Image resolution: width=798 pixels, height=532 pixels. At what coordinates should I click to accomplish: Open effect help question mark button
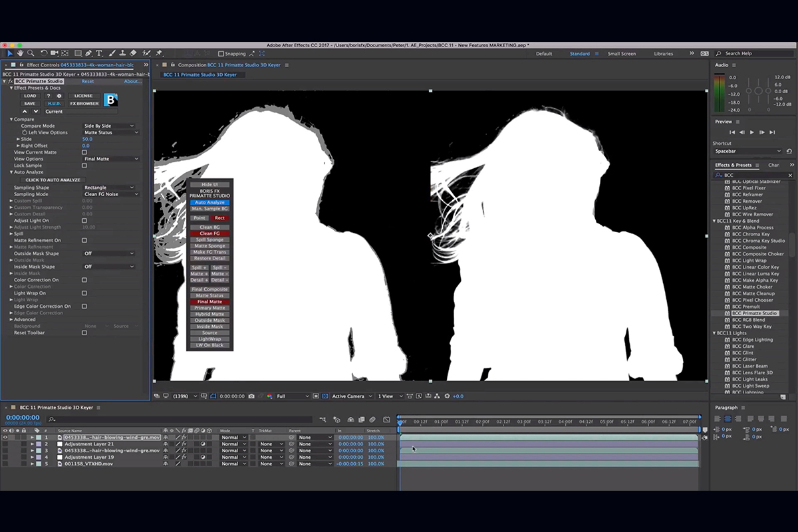(x=49, y=96)
